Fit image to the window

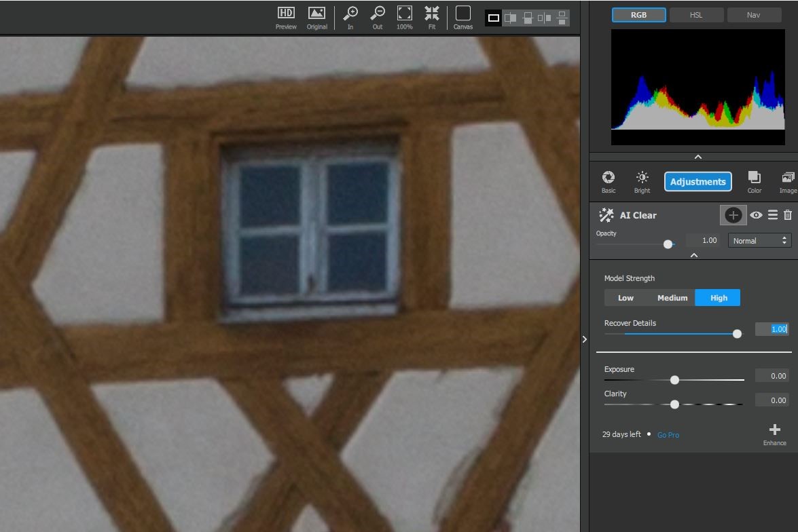[x=432, y=17]
